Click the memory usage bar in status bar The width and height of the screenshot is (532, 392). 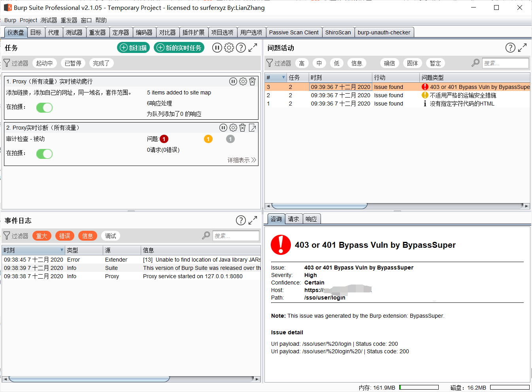tap(419, 387)
